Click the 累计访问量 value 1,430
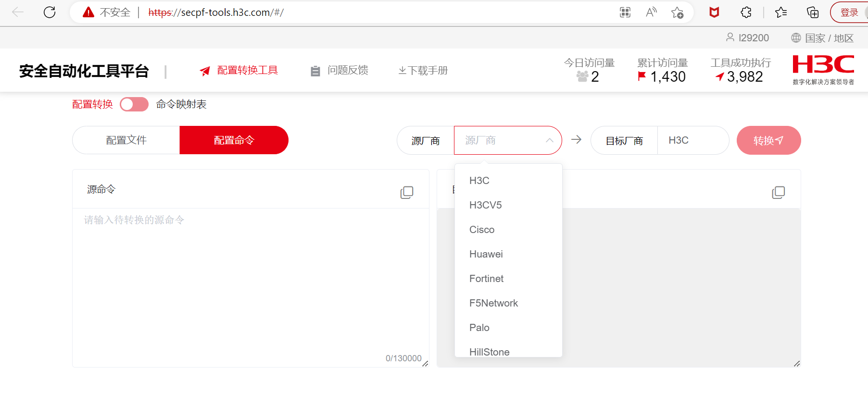This screenshot has height=393, width=868. pos(667,77)
